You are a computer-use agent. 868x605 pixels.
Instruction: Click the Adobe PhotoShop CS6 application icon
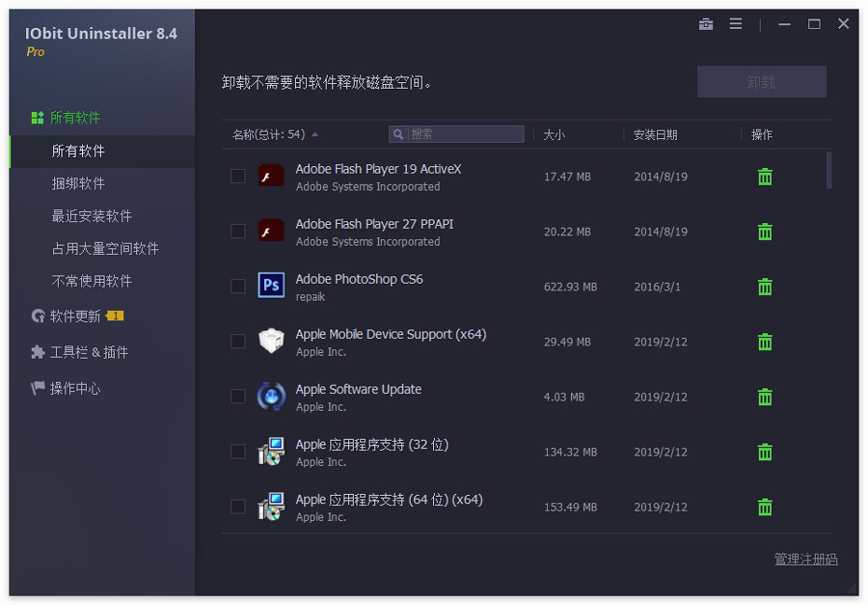(271, 286)
